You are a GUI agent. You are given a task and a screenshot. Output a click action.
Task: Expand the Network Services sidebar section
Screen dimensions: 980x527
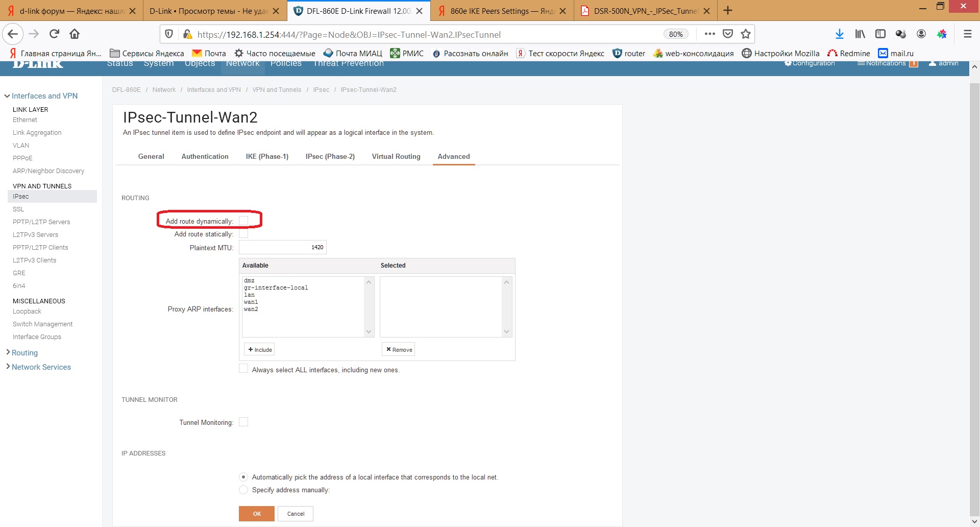pyautogui.click(x=41, y=367)
